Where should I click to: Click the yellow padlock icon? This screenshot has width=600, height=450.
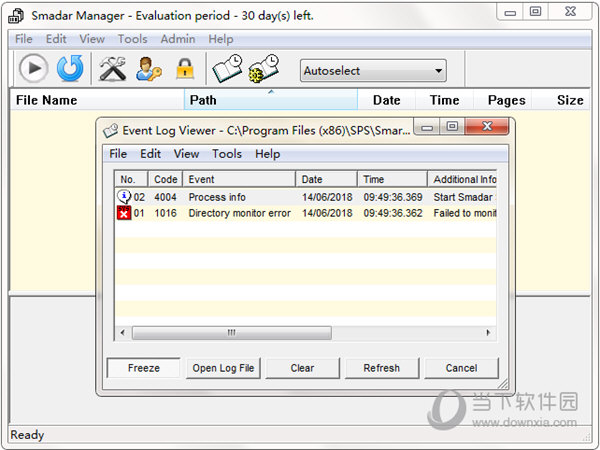(185, 69)
